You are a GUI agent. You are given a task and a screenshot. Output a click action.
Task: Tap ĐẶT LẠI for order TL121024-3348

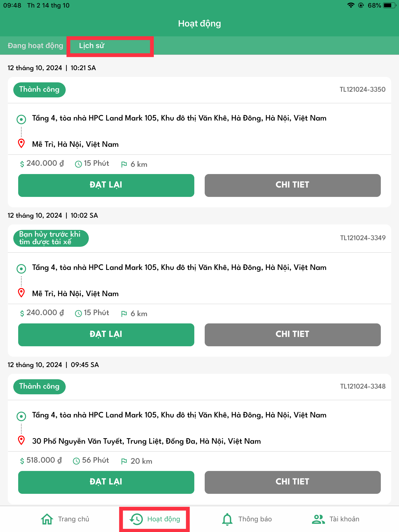point(106,482)
